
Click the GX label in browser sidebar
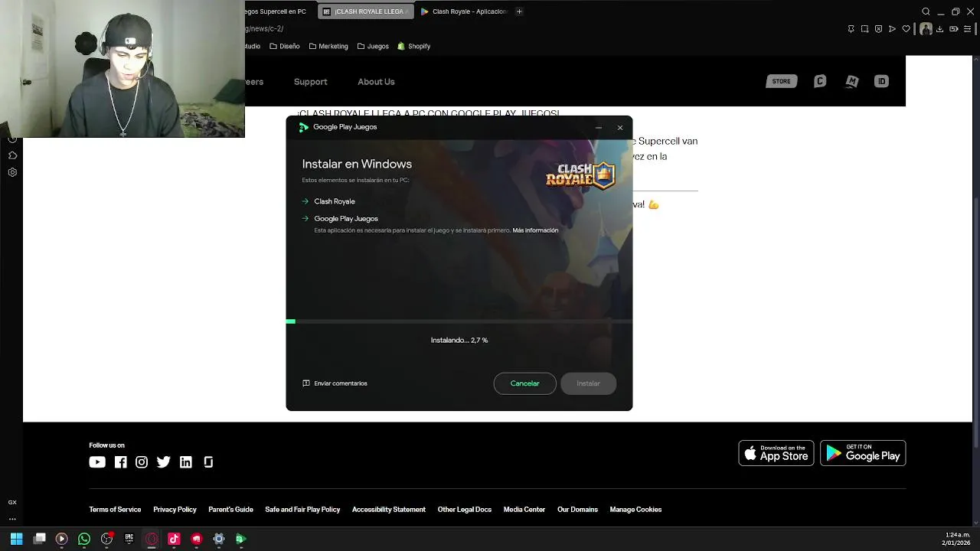point(12,502)
